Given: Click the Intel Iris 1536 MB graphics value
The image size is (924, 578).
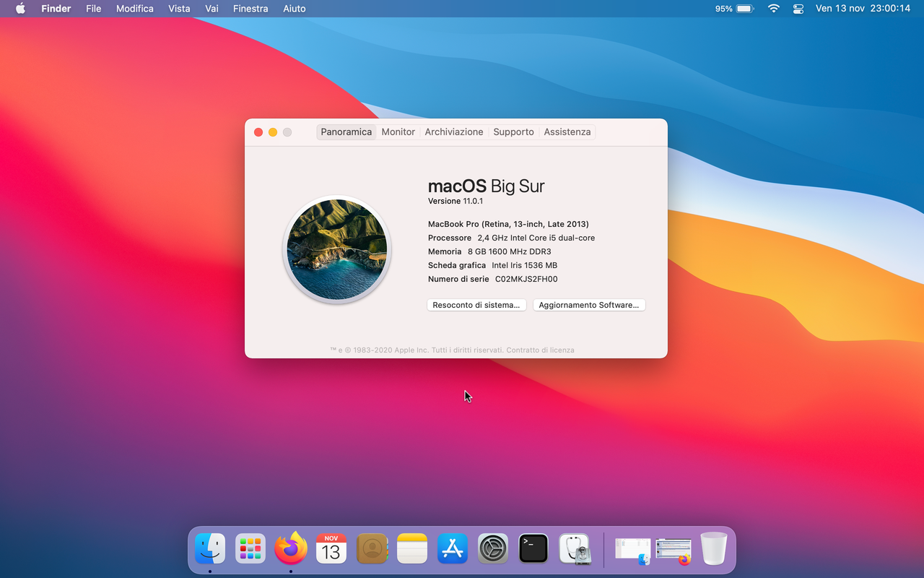Looking at the screenshot, I should pyautogui.click(x=525, y=265).
